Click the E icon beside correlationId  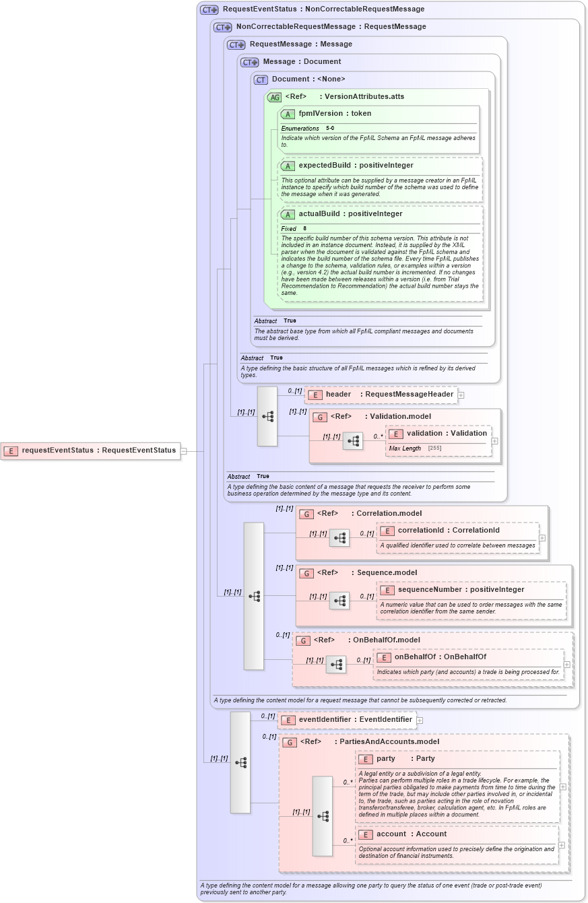click(x=387, y=531)
